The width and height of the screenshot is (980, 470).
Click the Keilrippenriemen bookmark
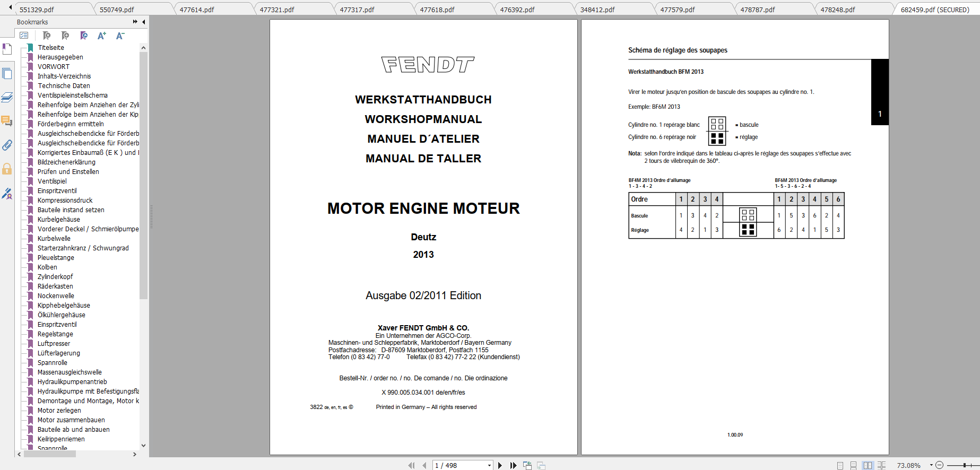(x=61, y=439)
